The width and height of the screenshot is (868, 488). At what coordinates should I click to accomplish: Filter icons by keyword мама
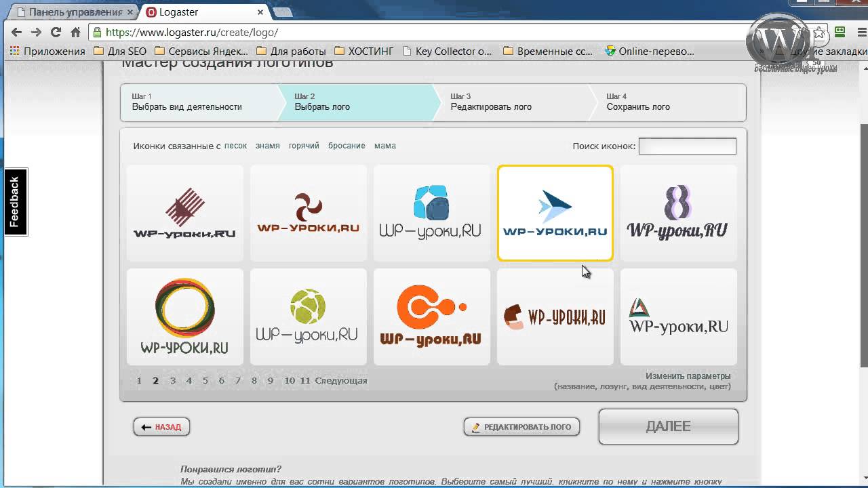(x=384, y=146)
